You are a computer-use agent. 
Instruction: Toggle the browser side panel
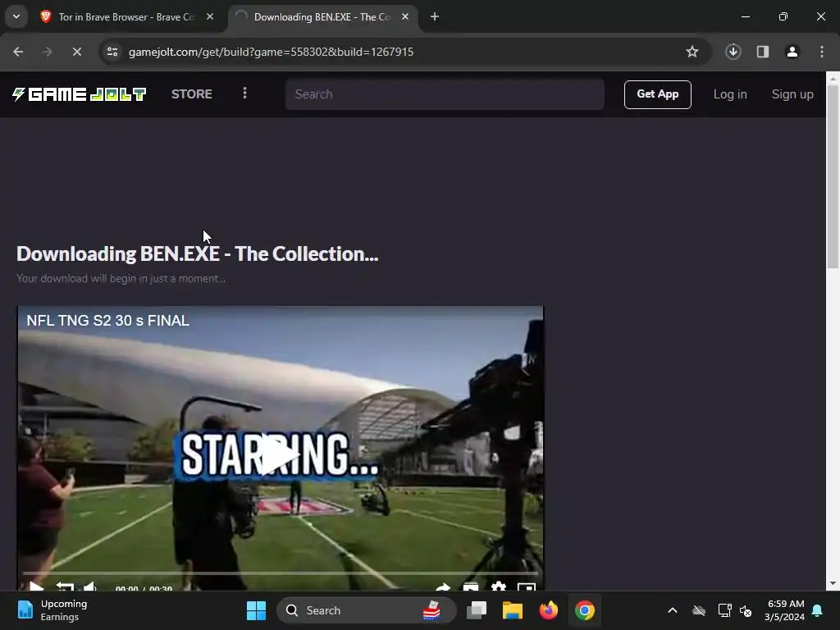[762, 52]
